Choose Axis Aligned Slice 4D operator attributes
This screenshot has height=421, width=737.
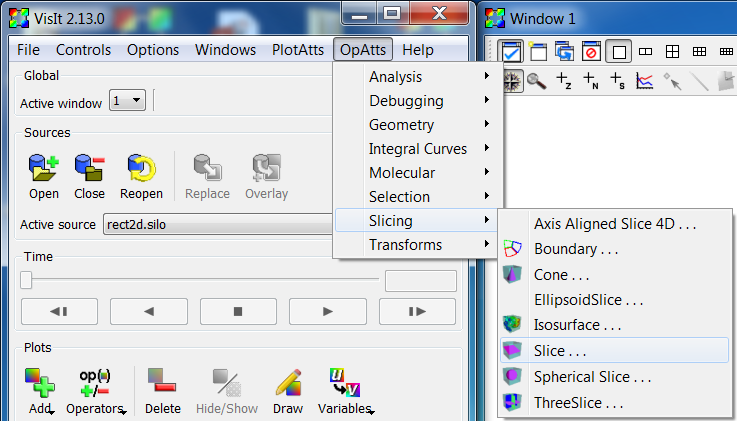[615, 224]
